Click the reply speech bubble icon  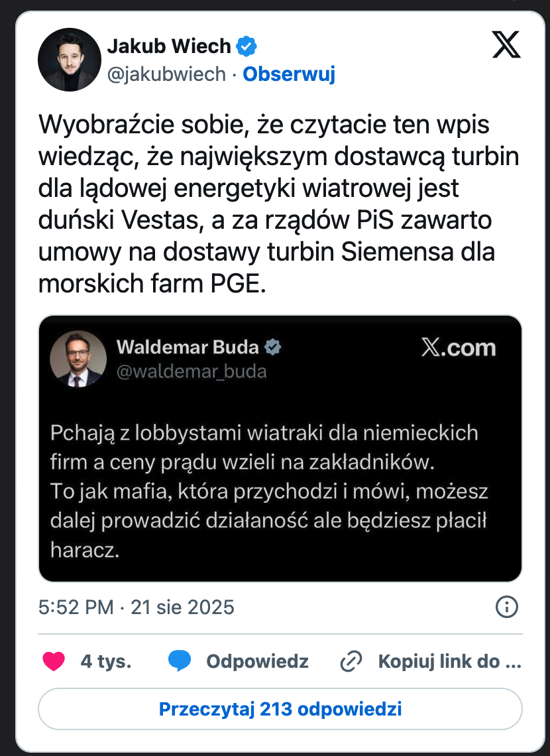pos(179,661)
